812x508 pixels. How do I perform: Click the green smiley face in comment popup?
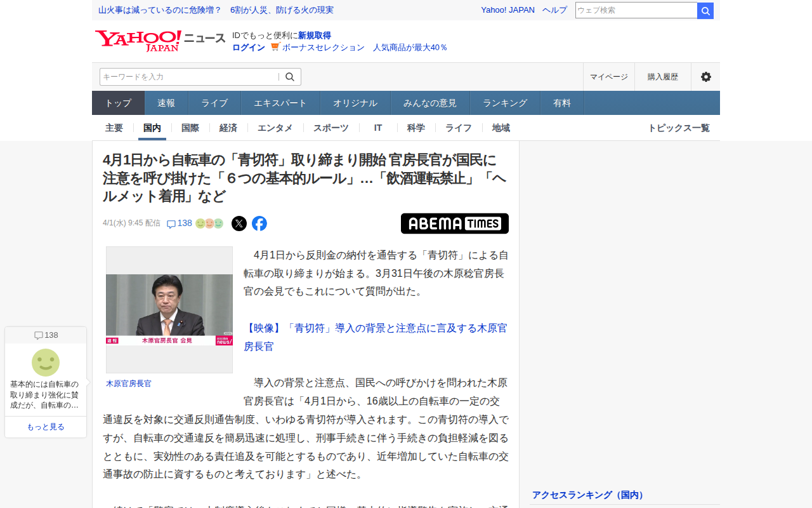46,363
